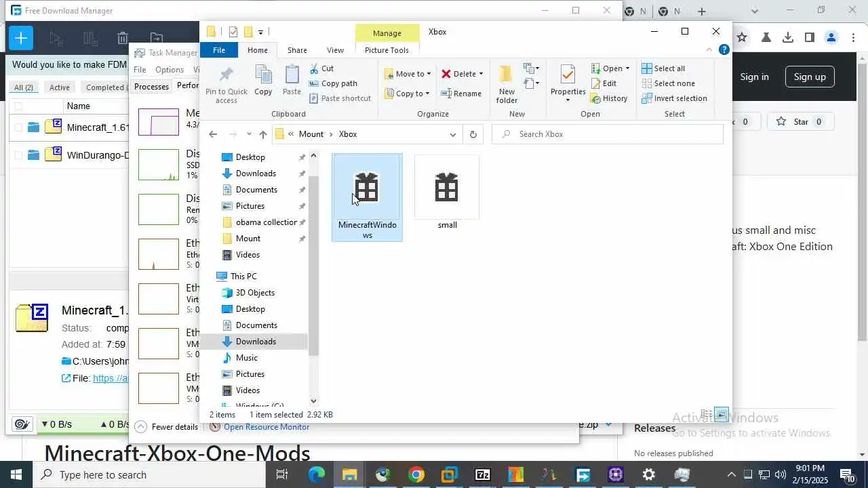Image resolution: width=868 pixels, height=488 pixels.
Task: Open Settings gear in the taskbar
Action: pyautogui.click(x=648, y=474)
